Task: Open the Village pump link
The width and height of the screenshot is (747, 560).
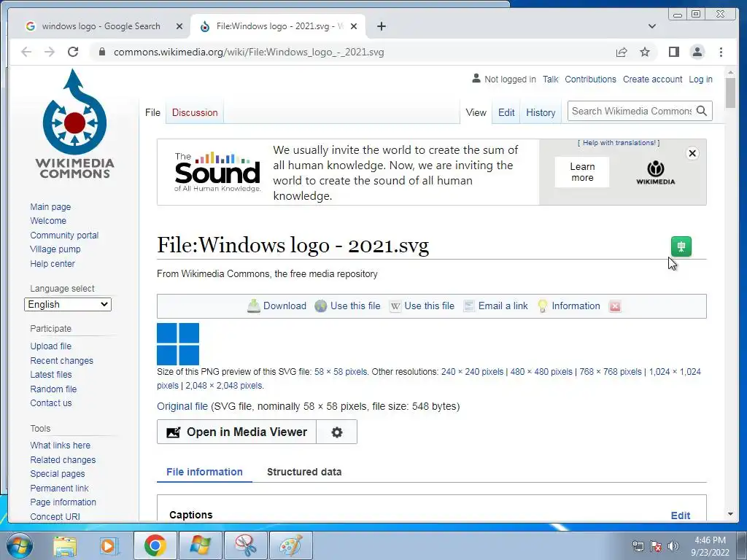Action: point(55,249)
